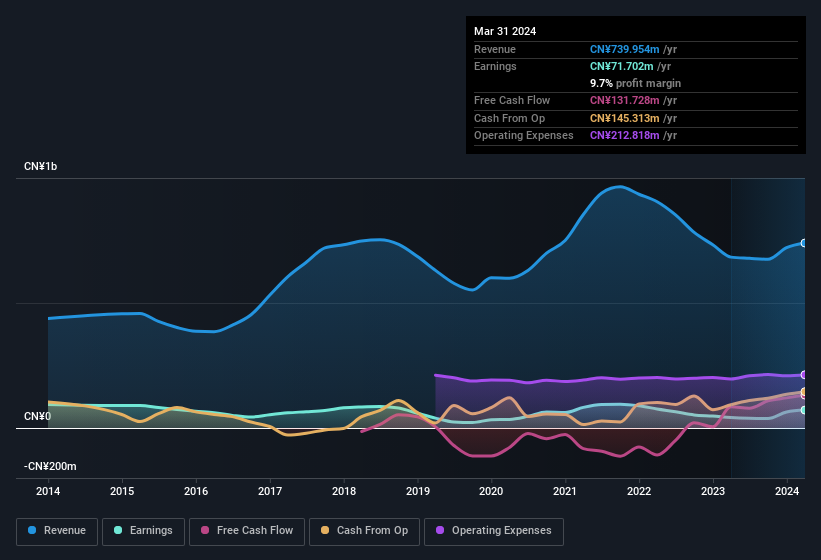Click the 9.7% profit margin text
821x560 pixels.
tap(636, 83)
